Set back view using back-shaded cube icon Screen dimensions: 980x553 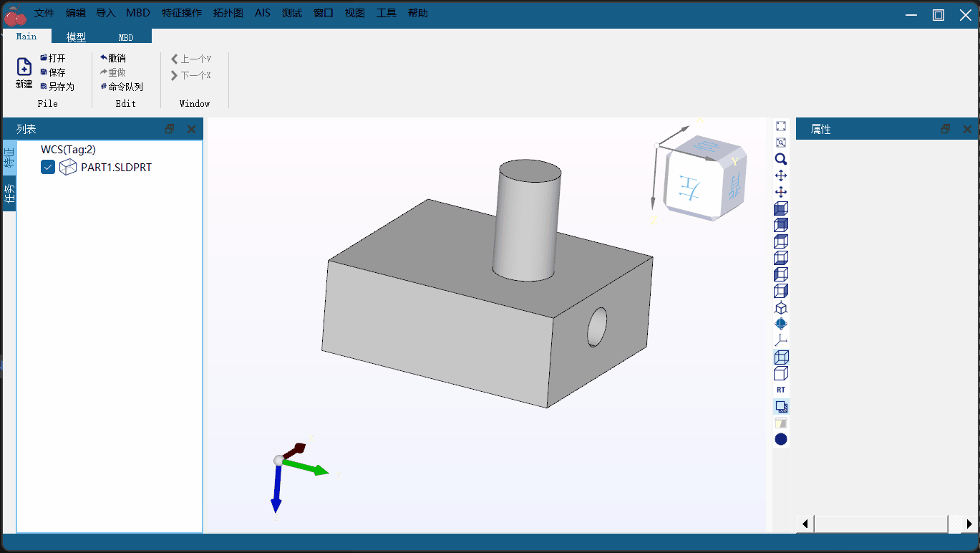[x=781, y=225]
